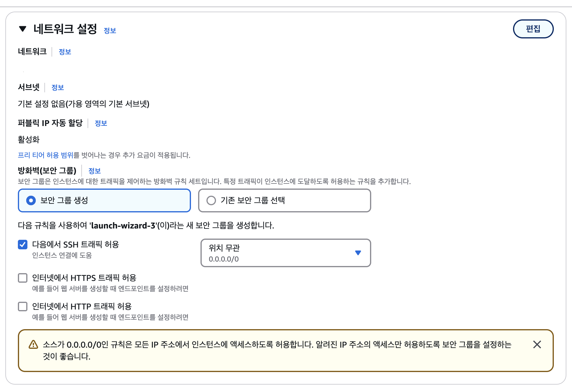Open 정보 link next to 네트워크 설정 heading

coord(110,30)
